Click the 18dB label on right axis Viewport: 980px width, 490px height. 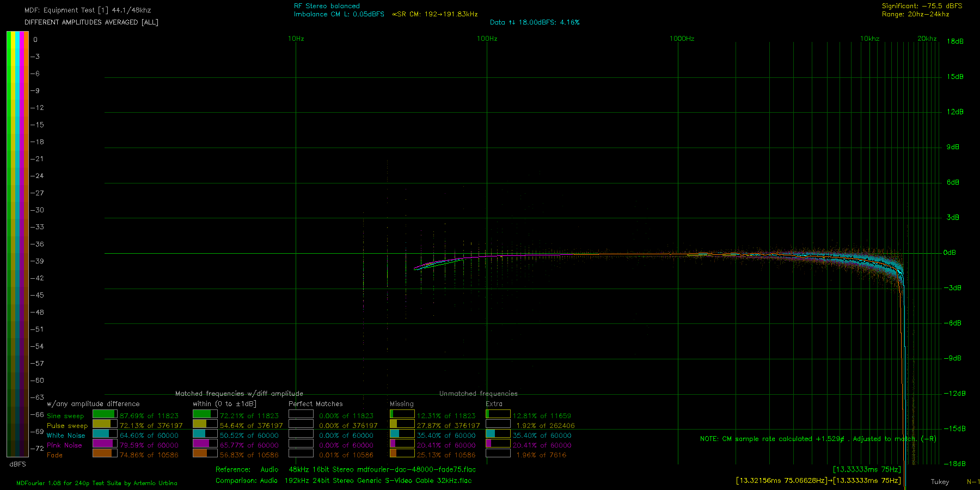(x=955, y=41)
